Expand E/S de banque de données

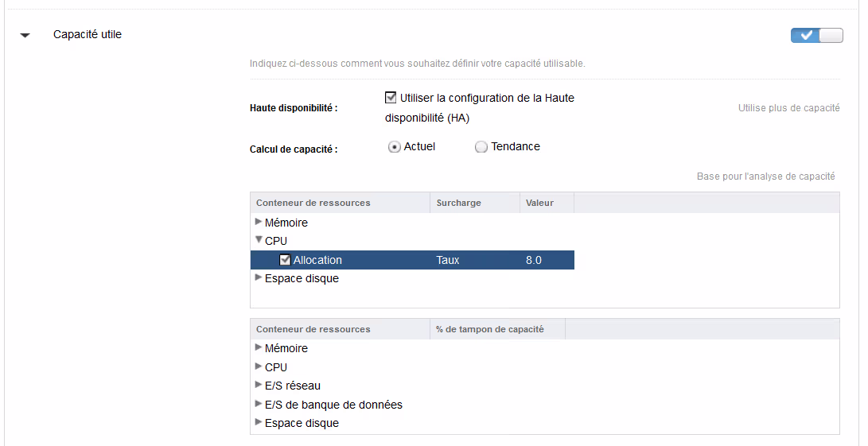point(258,404)
